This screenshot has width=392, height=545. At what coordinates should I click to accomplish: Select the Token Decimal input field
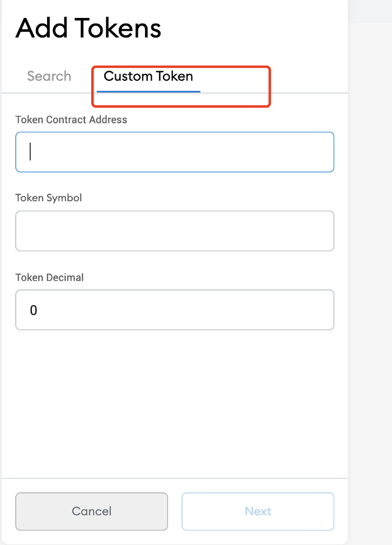tap(175, 310)
